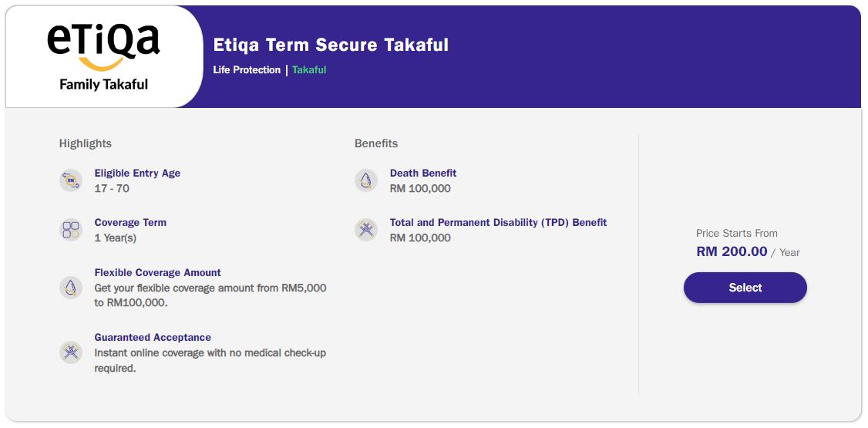Click the Benefits section label
The height and width of the screenshot is (428, 868).
click(x=376, y=143)
